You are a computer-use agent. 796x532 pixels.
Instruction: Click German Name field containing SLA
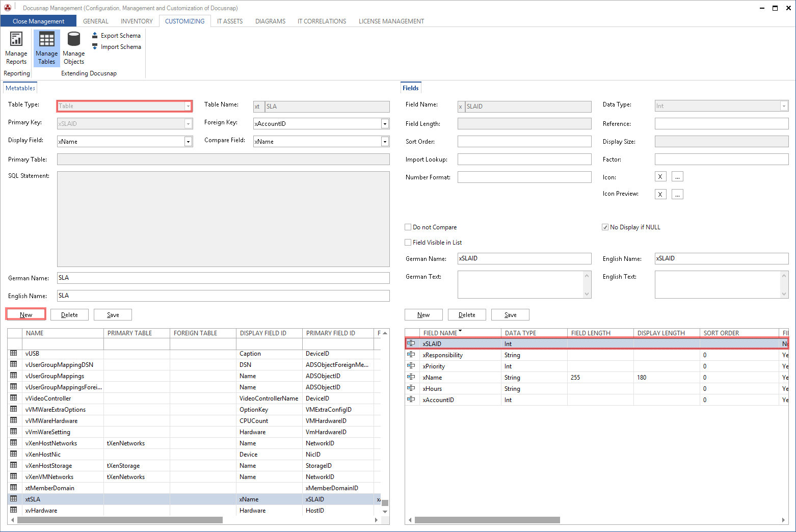pyautogui.click(x=223, y=278)
